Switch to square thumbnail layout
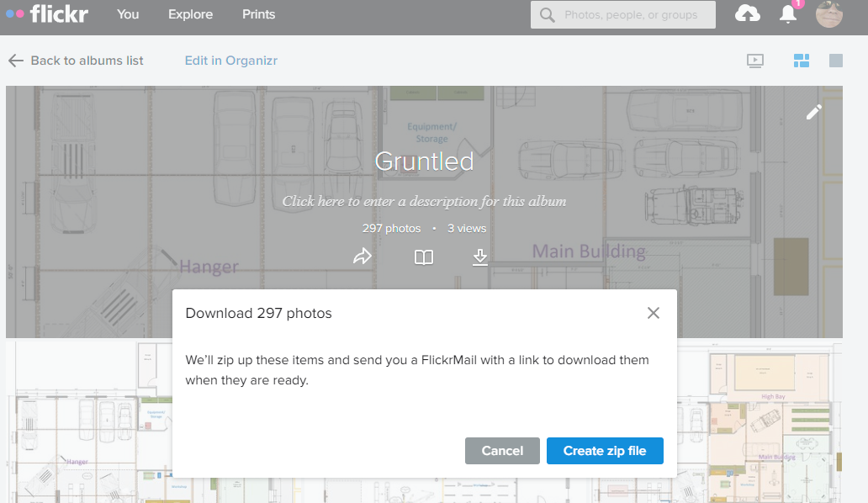Image resolution: width=868 pixels, height=503 pixels. pos(835,61)
